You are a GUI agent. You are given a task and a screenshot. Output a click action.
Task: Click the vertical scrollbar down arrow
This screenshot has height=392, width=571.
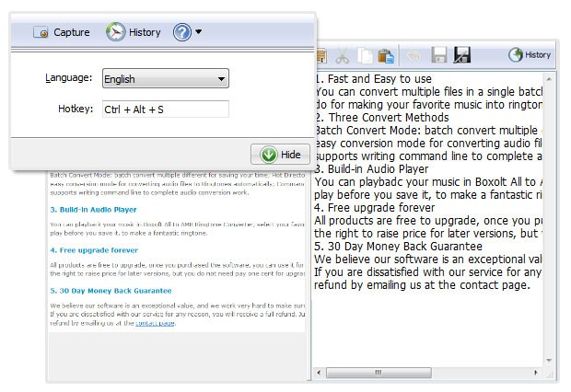pyautogui.click(x=550, y=360)
